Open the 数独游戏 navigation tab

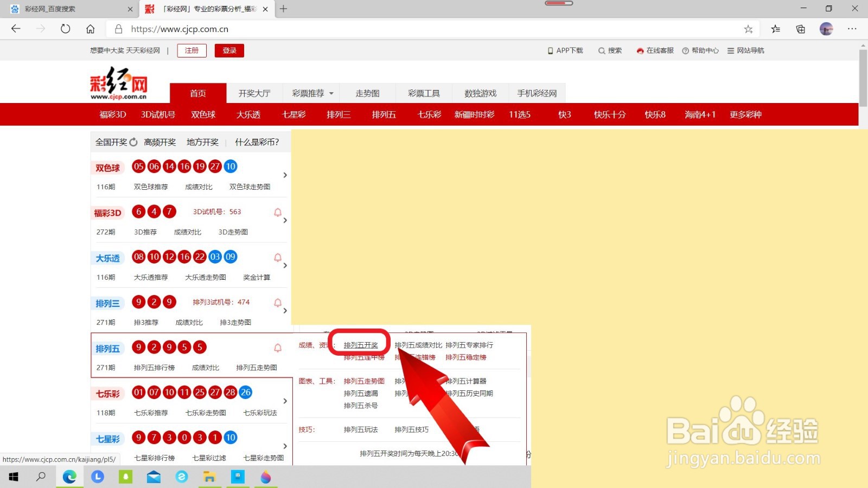click(x=480, y=93)
